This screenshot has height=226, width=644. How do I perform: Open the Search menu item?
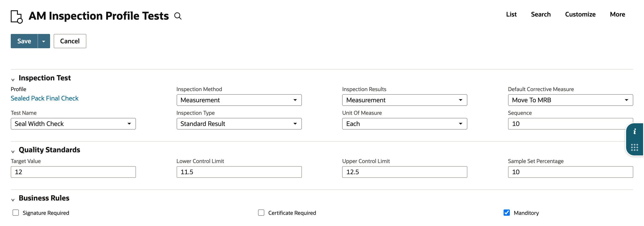pyautogui.click(x=541, y=15)
